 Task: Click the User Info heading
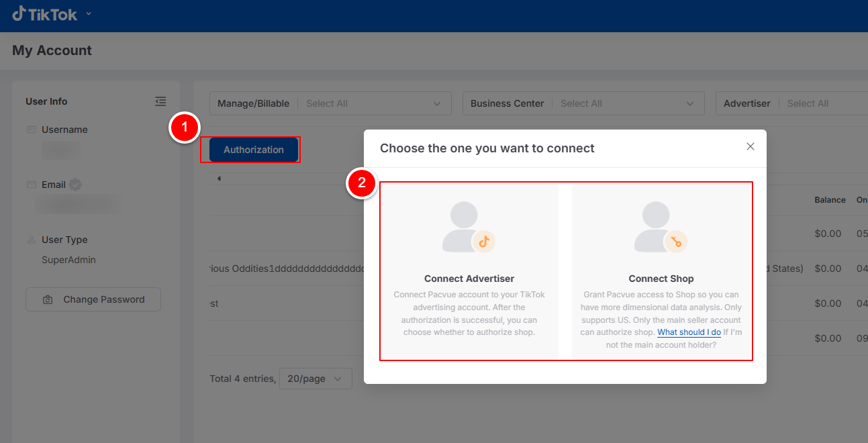coord(46,101)
